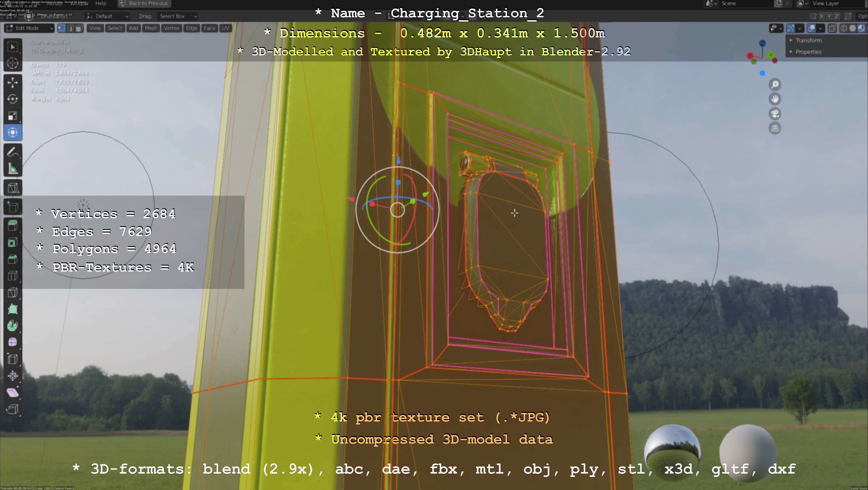Click the Z axis on navigation gizmo

click(x=762, y=44)
